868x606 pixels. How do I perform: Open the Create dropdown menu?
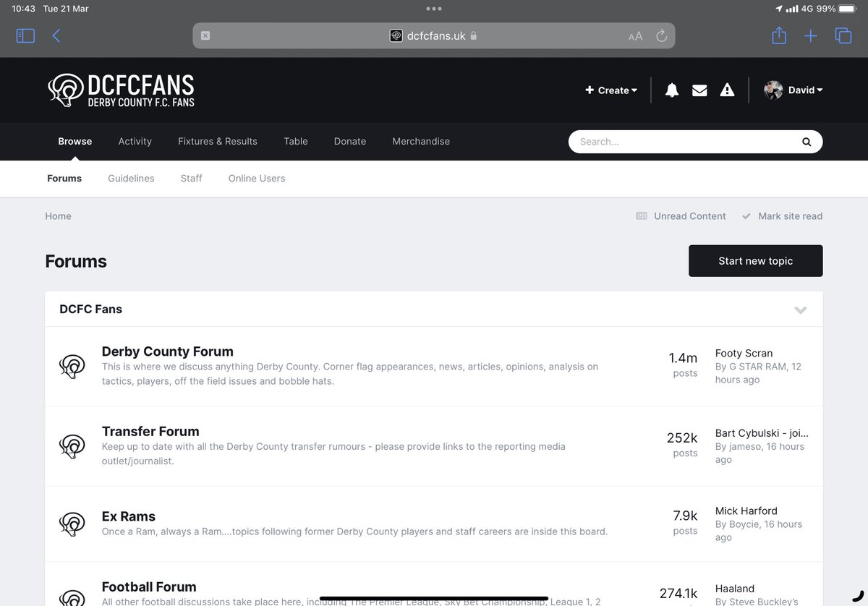(611, 90)
